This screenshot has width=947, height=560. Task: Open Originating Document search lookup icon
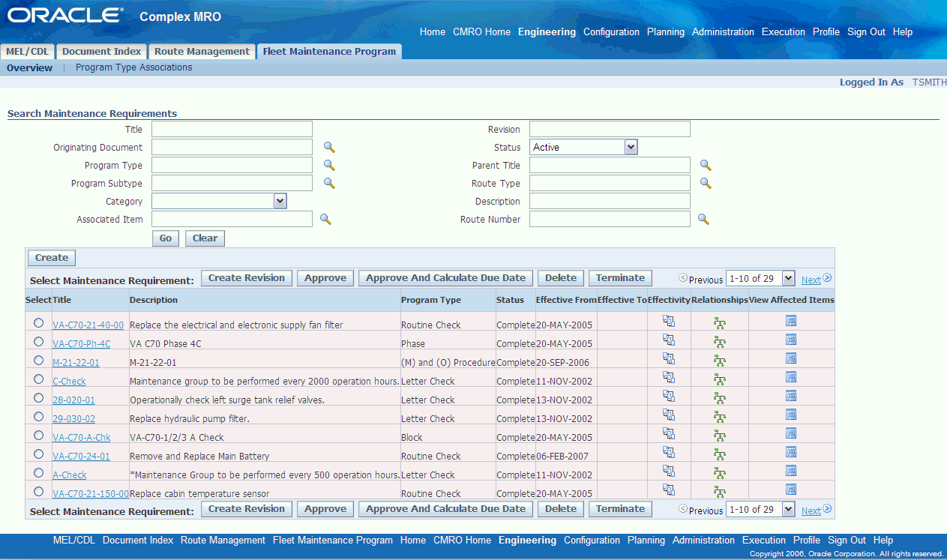(x=329, y=148)
